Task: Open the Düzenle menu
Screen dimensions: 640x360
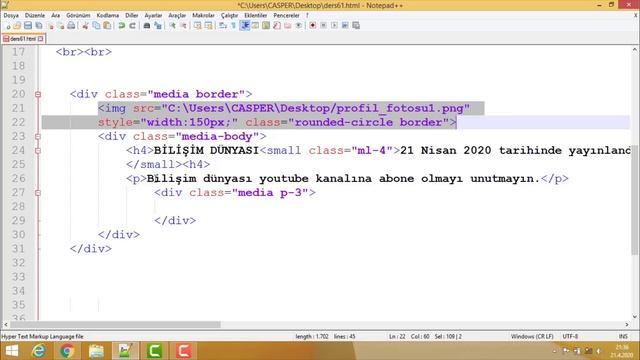Action: point(35,16)
